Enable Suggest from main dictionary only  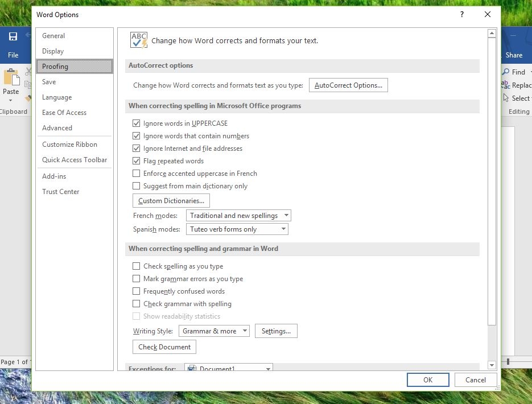(x=136, y=186)
